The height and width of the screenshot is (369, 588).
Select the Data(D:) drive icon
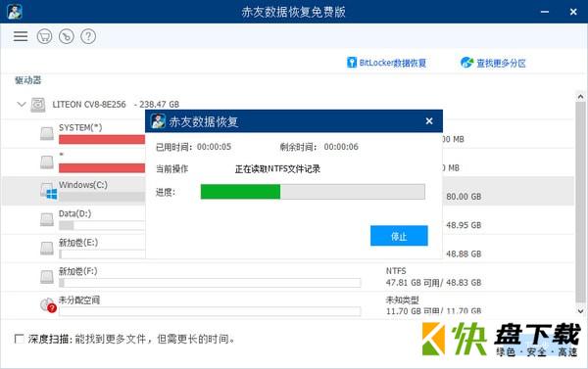[x=47, y=219]
